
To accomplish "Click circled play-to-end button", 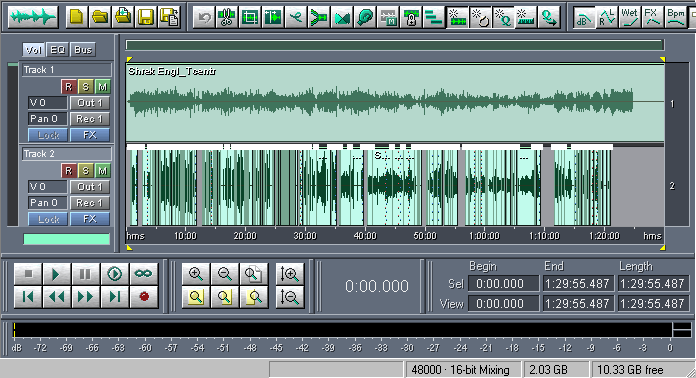I will (115, 274).
